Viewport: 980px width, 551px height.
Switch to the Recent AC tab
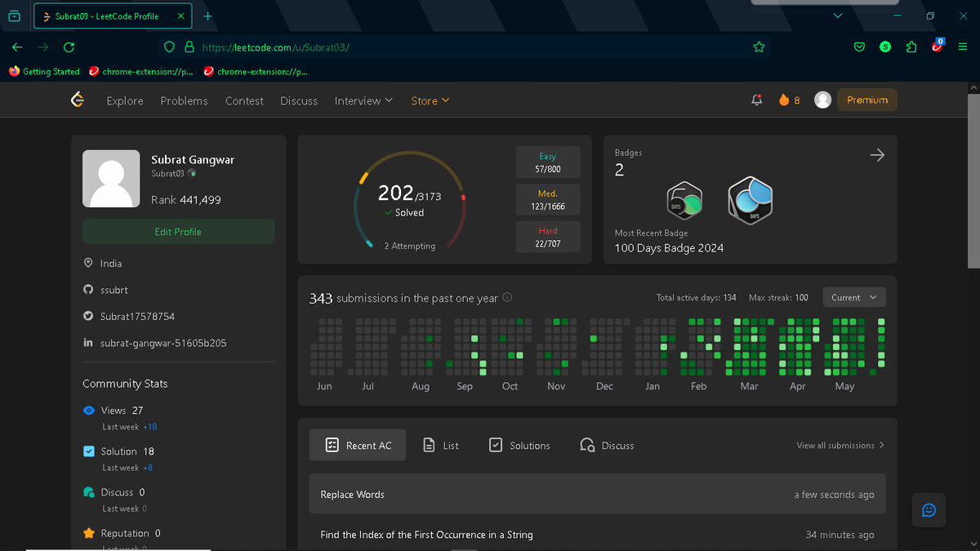point(358,445)
